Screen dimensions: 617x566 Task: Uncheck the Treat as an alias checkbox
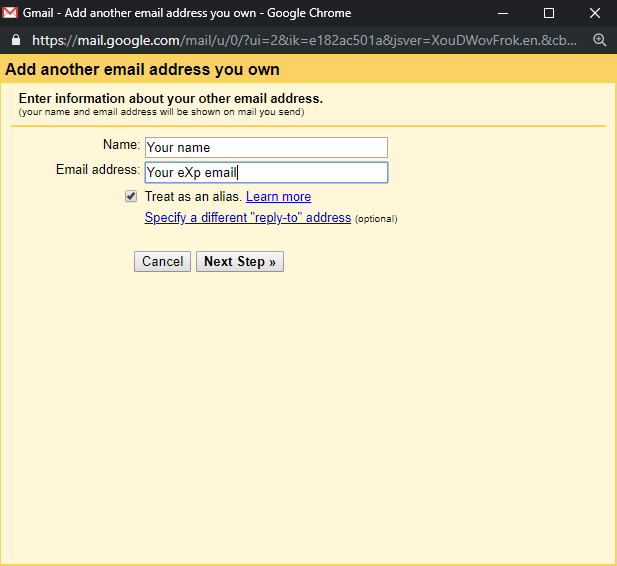point(131,196)
